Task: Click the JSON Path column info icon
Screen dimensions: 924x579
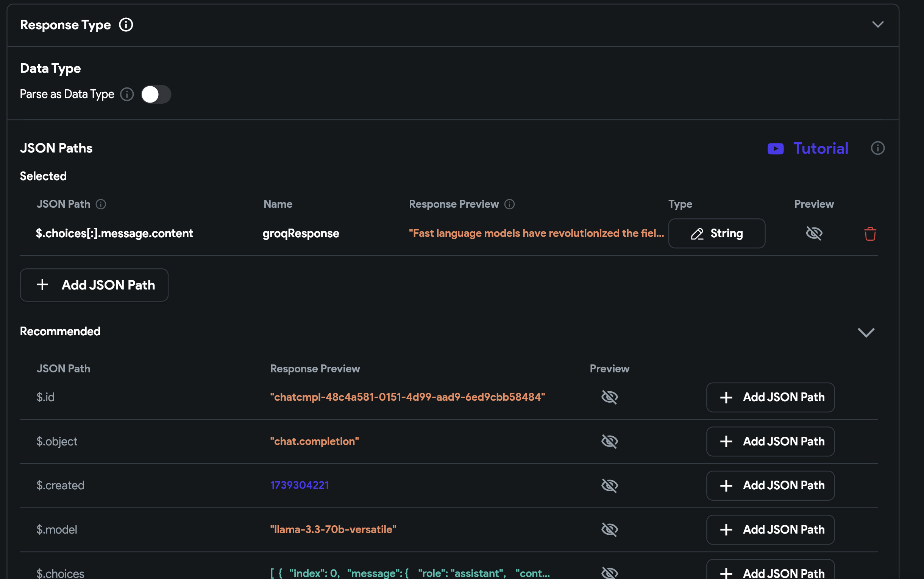Action: (x=101, y=204)
